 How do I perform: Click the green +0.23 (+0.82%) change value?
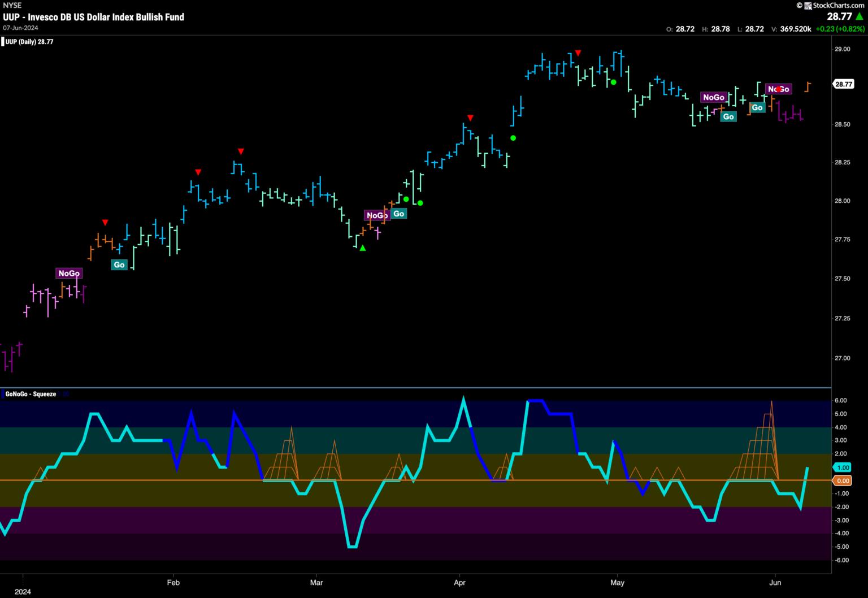pyautogui.click(x=840, y=28)
